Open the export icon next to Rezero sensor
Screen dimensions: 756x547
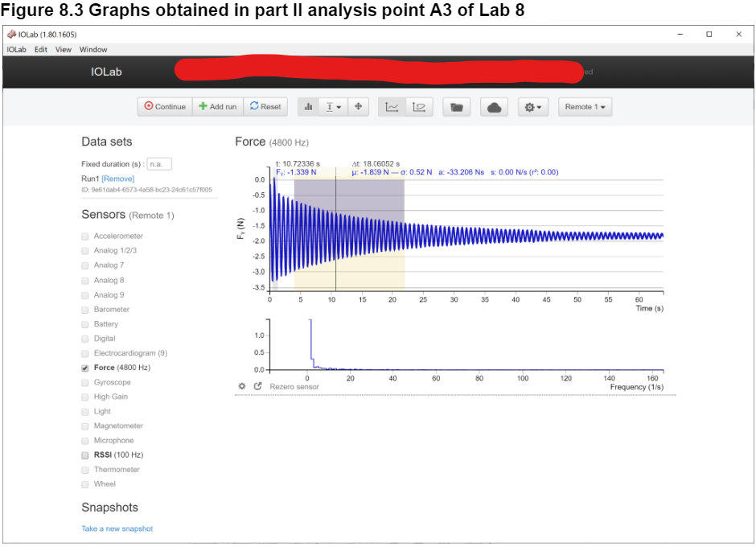[x=257, y=386]
